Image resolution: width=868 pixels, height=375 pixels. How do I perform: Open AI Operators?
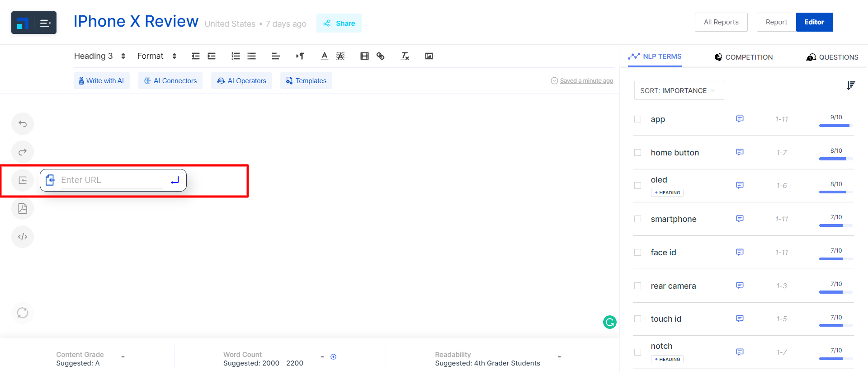click(241, 81)
